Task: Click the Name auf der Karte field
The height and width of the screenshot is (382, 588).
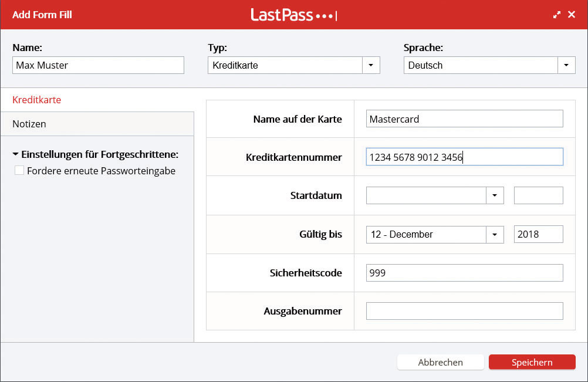Action: tap(465, 119)
